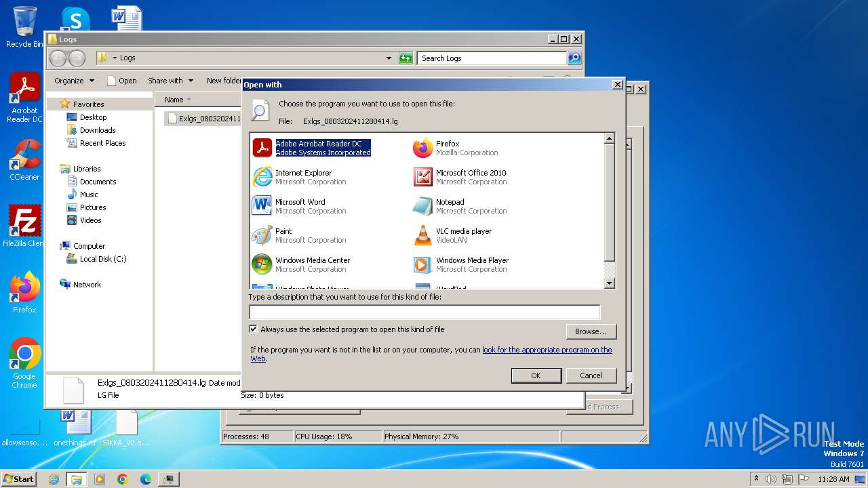Image resolution: width=868 pixels, height=488 pixels.
Task: Launch Firefox from the desktop shortcut
Action: coord(24,292)
